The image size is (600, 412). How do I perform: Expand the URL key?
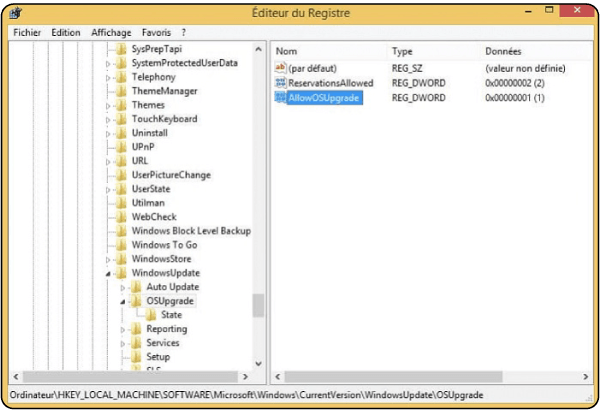click(x=108, y=161)
